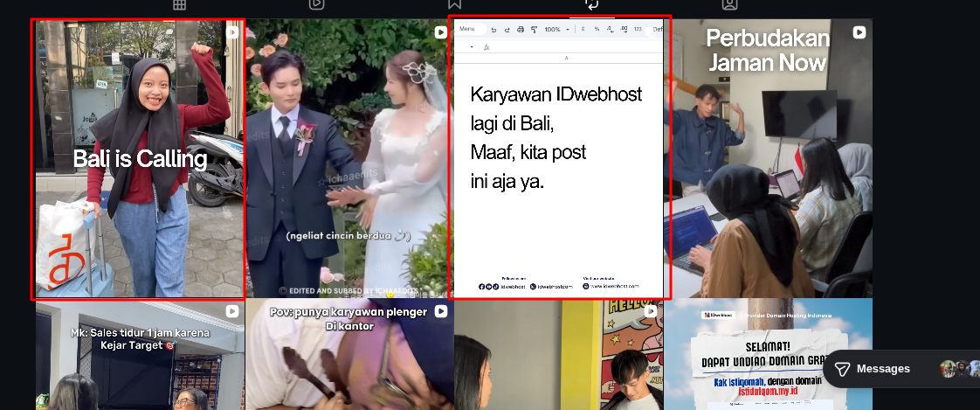Open the "Karyawan IDwebhost lagi di Bali" post
This screenshot has width=980, height=410.
(x=559, y=158)
